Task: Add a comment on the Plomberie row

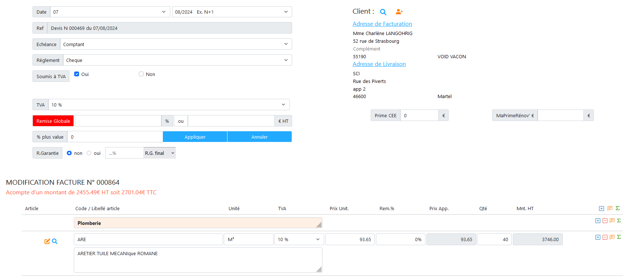Action: [x=612, y=220]
